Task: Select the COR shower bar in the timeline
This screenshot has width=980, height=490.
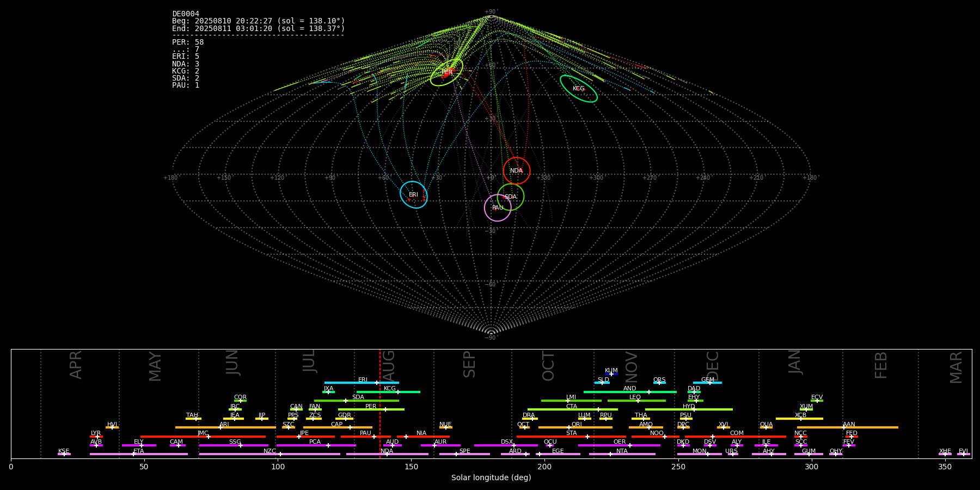Action: (240, 401)
